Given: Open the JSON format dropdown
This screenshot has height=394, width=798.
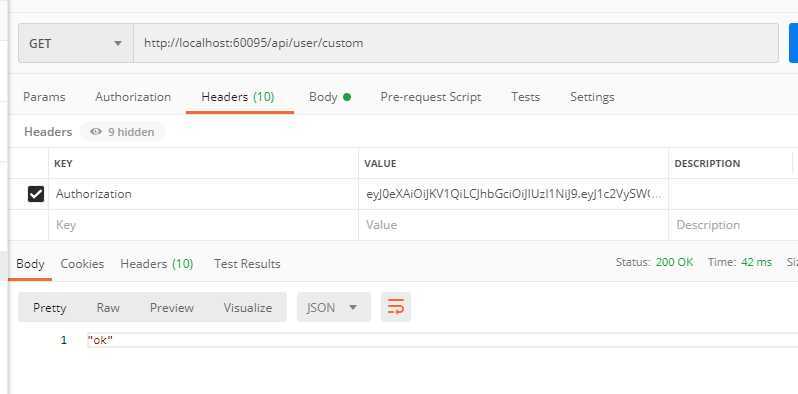Looking at the screenshot, I should coord(334,307).
